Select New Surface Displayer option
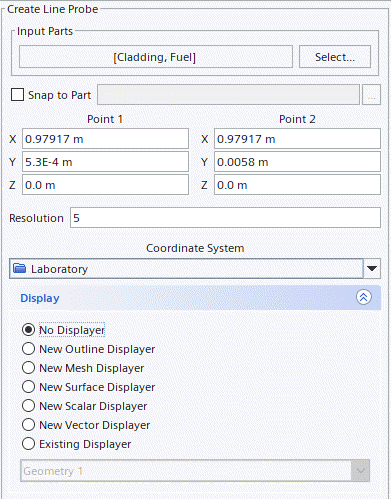391x499 pixels. click(28, 387)
